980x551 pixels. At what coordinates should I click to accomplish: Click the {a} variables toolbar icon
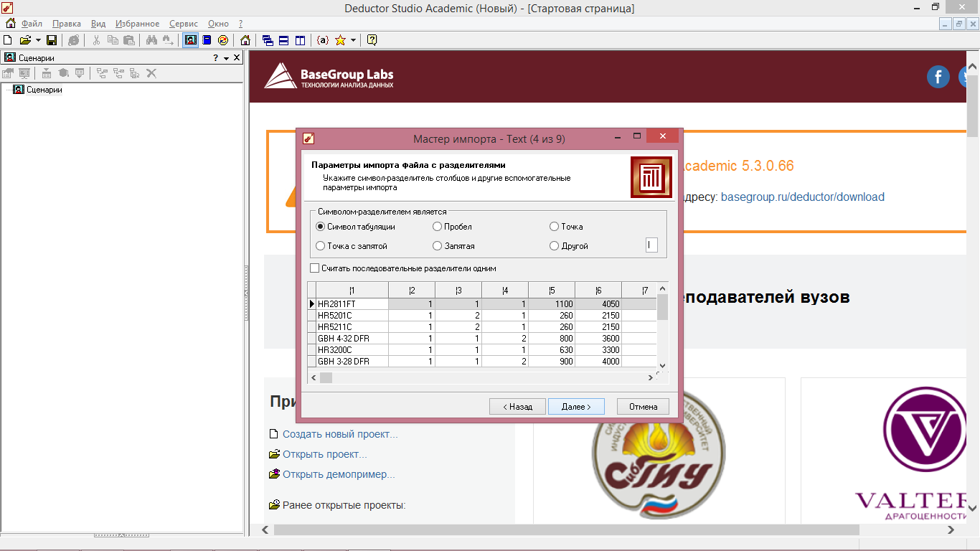[x=323, y=40]
